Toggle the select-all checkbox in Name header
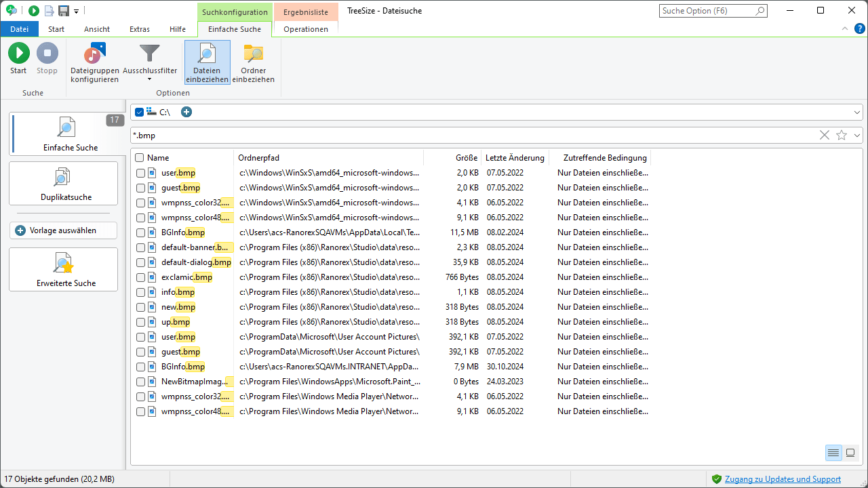Screen dimensions: 868x488 (140, 158)
